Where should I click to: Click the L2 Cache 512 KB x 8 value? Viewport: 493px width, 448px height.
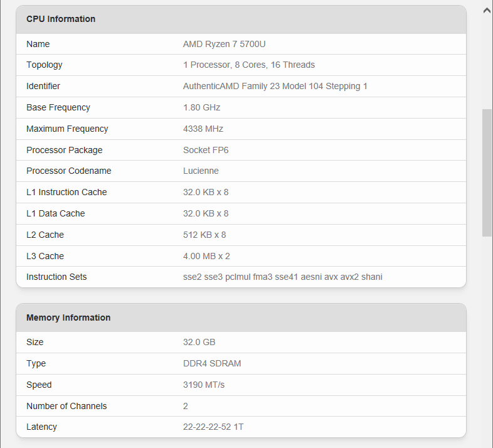(x=204, y=235)
